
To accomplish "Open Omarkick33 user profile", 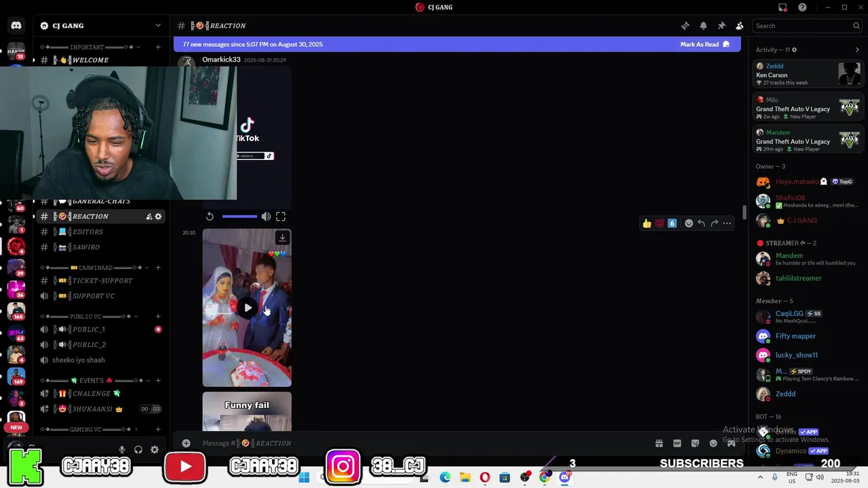I will coord(221,60).
